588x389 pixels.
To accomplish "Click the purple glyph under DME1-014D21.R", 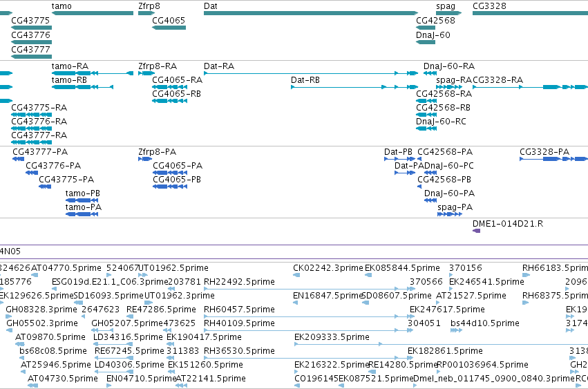I will pos(476,231).
